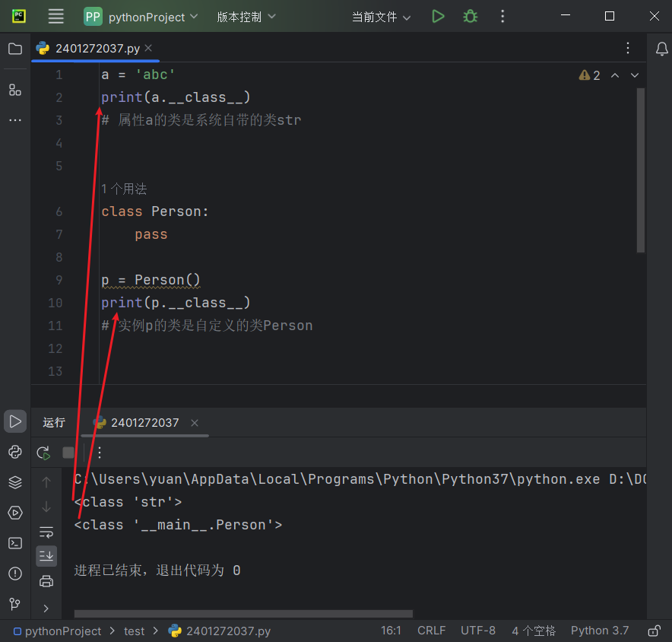Open the Structure tool window icon
The width and height of the screenshot is (672, 642).
(x=15, y=90)
